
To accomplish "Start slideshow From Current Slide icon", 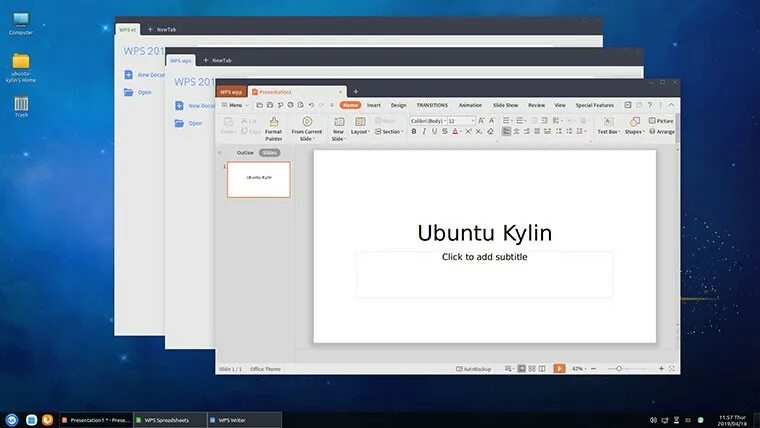I will click(307, 121).
